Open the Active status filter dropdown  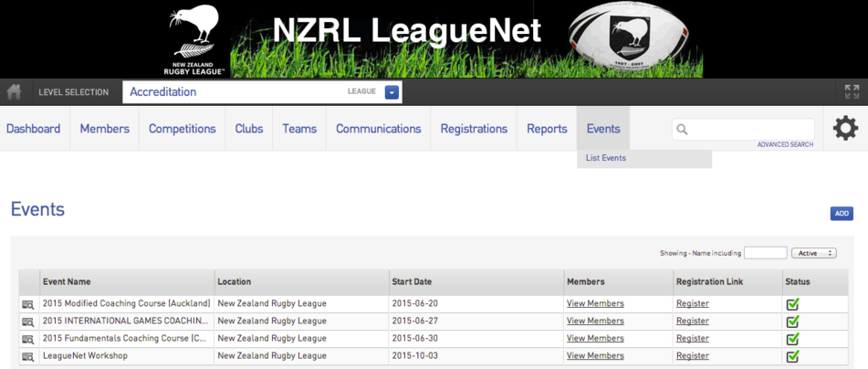pos(814,253)
